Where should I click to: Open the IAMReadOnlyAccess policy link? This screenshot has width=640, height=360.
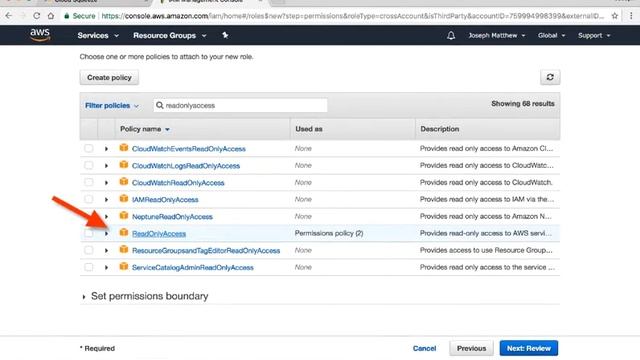[165, 200]
